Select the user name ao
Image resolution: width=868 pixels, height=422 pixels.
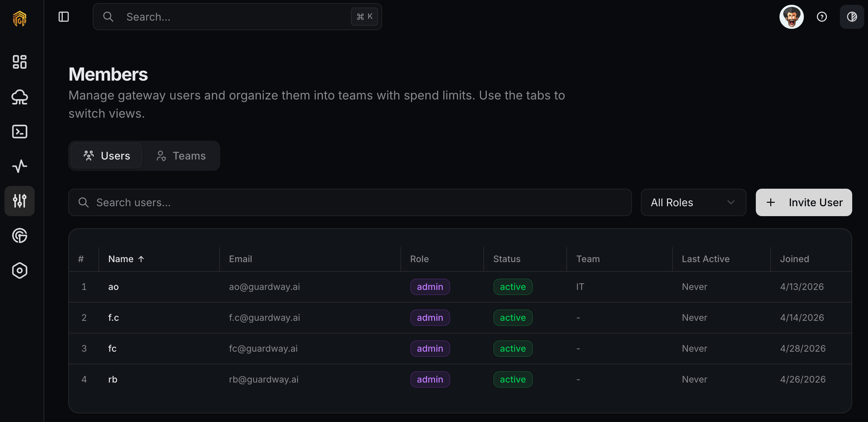113,287
